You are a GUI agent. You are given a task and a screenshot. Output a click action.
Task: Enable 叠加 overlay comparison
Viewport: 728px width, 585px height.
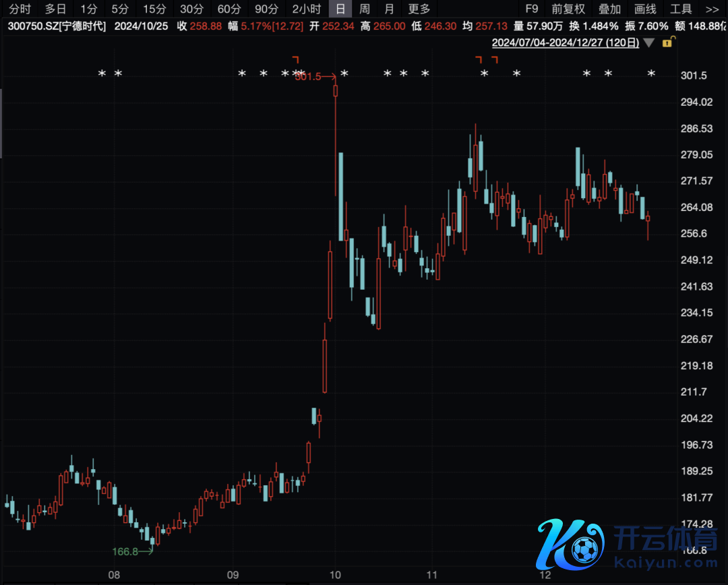pos(609,9)
